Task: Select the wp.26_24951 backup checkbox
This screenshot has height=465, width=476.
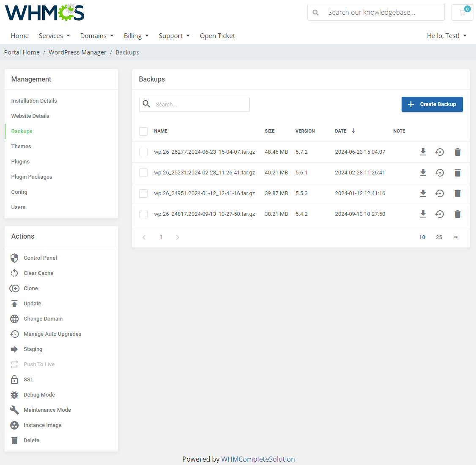Action: tap(143, 193)
